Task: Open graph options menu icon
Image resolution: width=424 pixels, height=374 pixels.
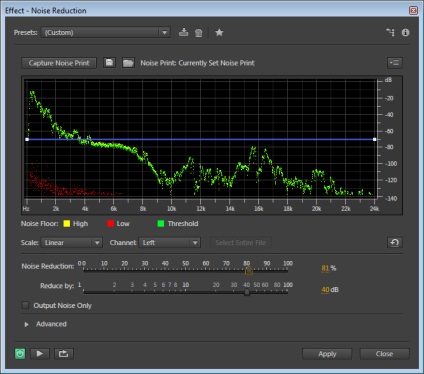Action: tap(395, 63)
